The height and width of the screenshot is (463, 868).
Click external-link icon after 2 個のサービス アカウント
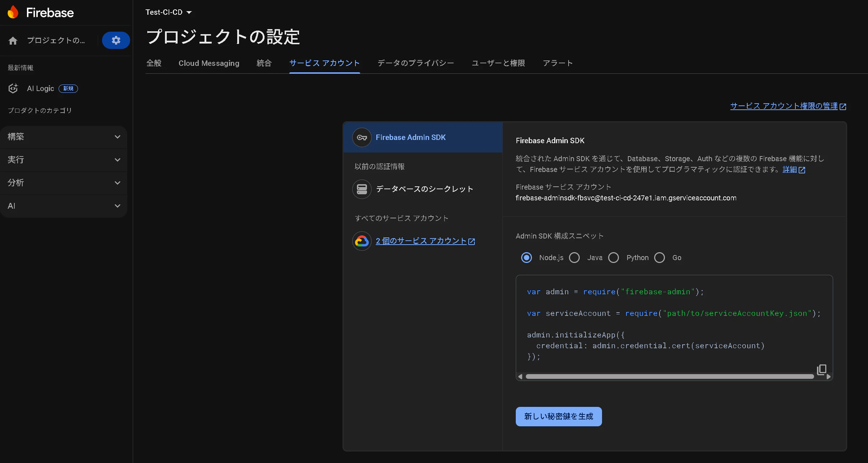point(472,241)
